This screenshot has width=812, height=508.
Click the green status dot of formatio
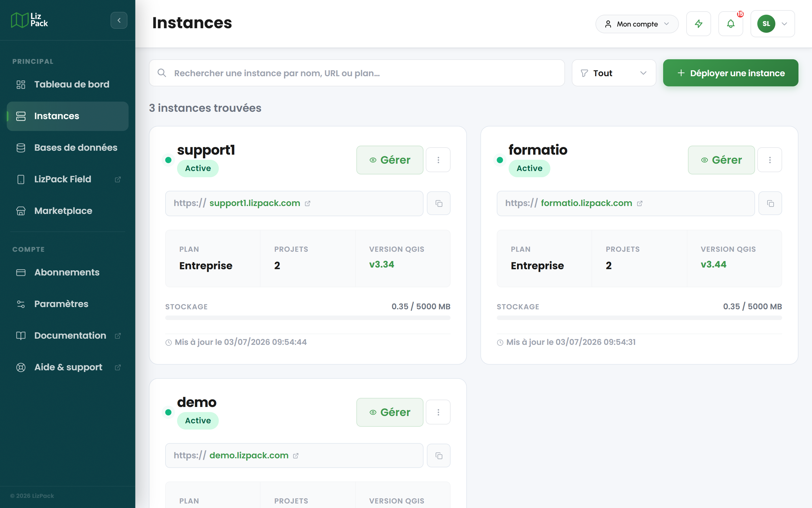pos(500,160)
